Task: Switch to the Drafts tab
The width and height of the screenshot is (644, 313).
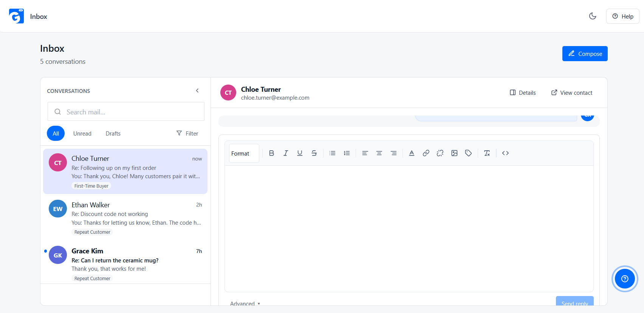Action: tap(113, 133)
